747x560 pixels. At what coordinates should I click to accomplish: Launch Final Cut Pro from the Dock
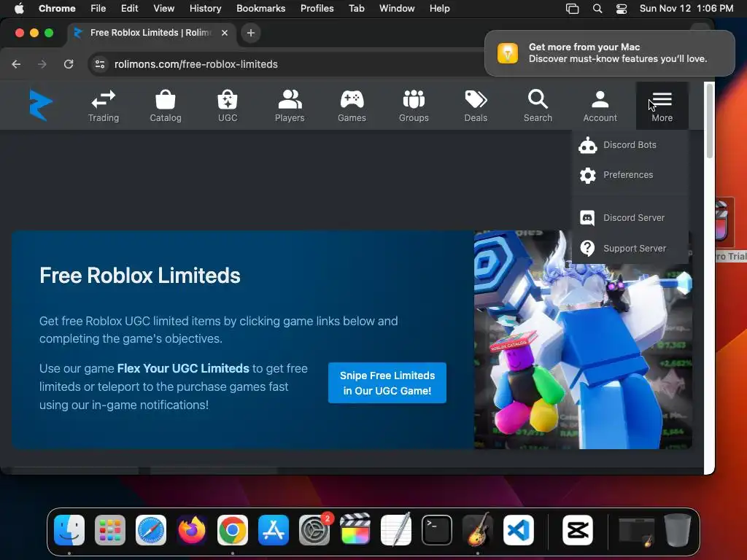(355, 530)
